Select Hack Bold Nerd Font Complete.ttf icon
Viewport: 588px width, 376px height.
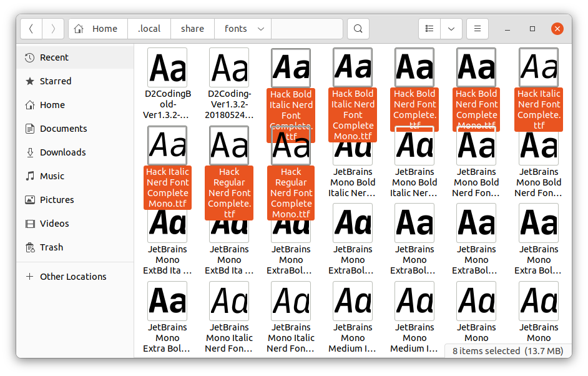click(414, 67)
